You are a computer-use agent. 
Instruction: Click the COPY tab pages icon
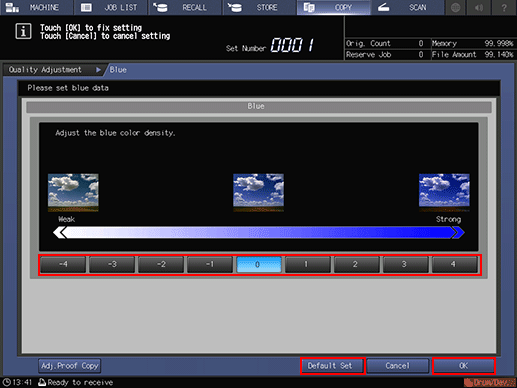pos(309,7)
